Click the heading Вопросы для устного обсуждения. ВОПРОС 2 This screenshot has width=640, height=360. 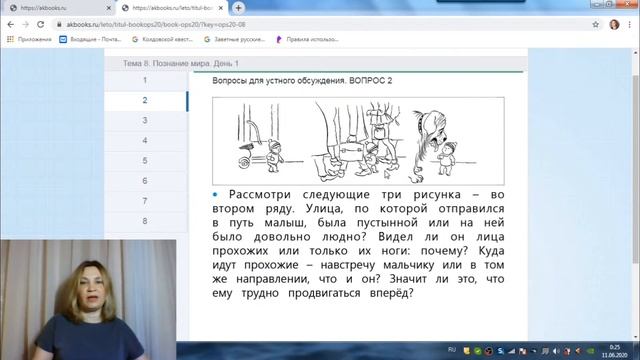point(302,81)
